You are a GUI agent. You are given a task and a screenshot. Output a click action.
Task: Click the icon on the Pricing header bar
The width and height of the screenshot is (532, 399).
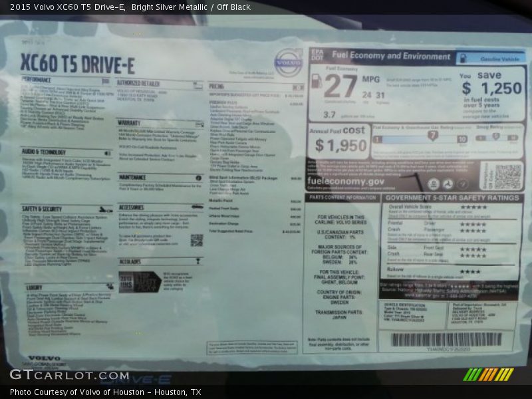point(298,88)
